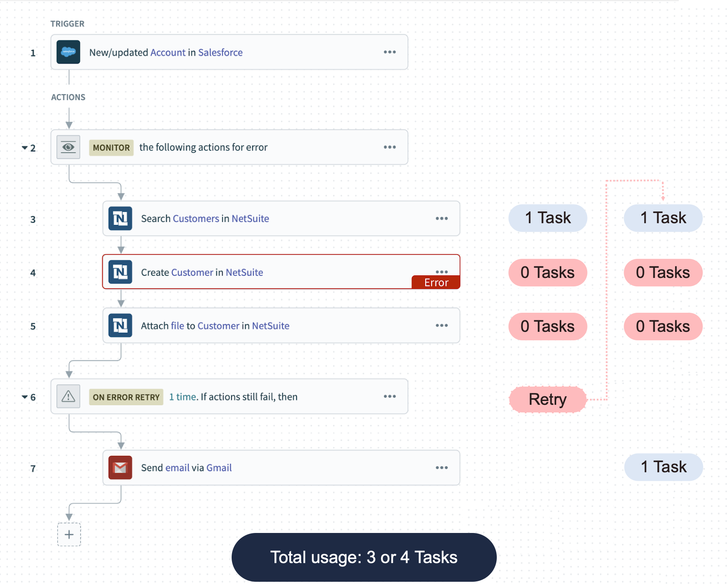Click the Account link in trigger step
728x586 pixels.
point(168,53)
